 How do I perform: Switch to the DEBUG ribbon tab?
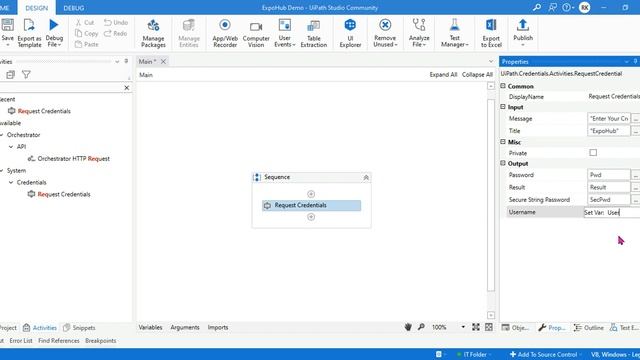pos(73,8)
